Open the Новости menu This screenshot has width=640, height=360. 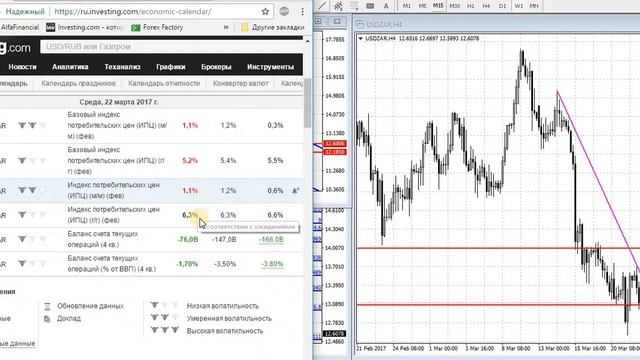click(x=22, y=67)
